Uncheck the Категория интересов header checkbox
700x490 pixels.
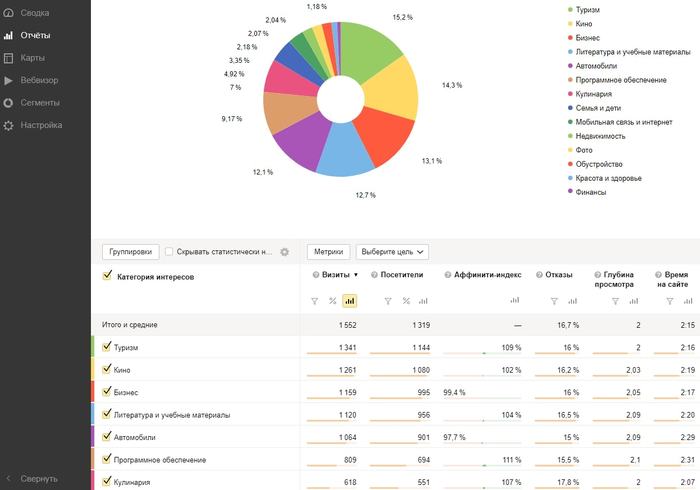[x=107, y=276]
